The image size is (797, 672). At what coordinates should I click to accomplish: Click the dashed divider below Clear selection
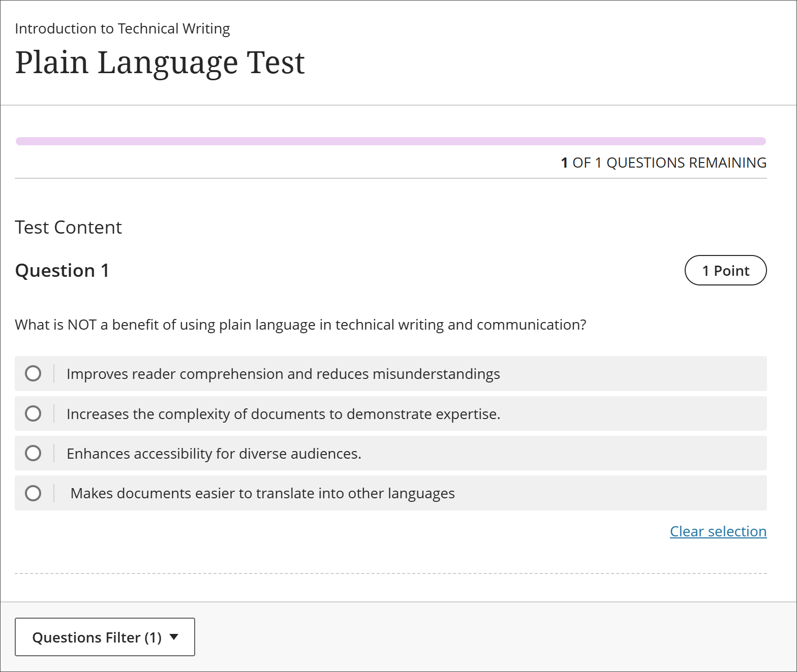(x=390, y=573)
